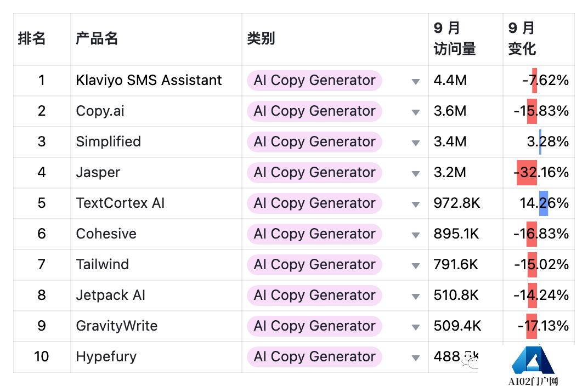
Task: Click the 产品名 column header
Action: point(97,38)
